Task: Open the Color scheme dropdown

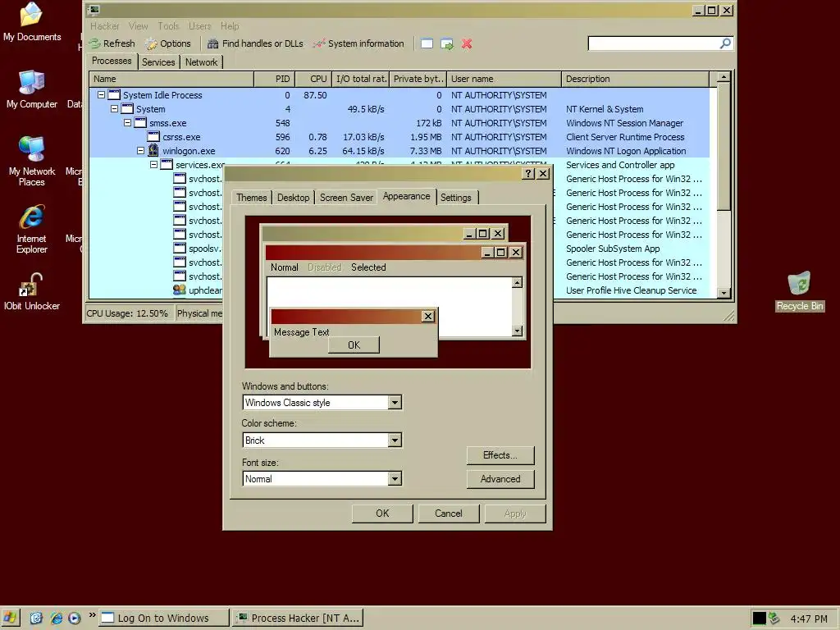Action: tap(395, 441)
